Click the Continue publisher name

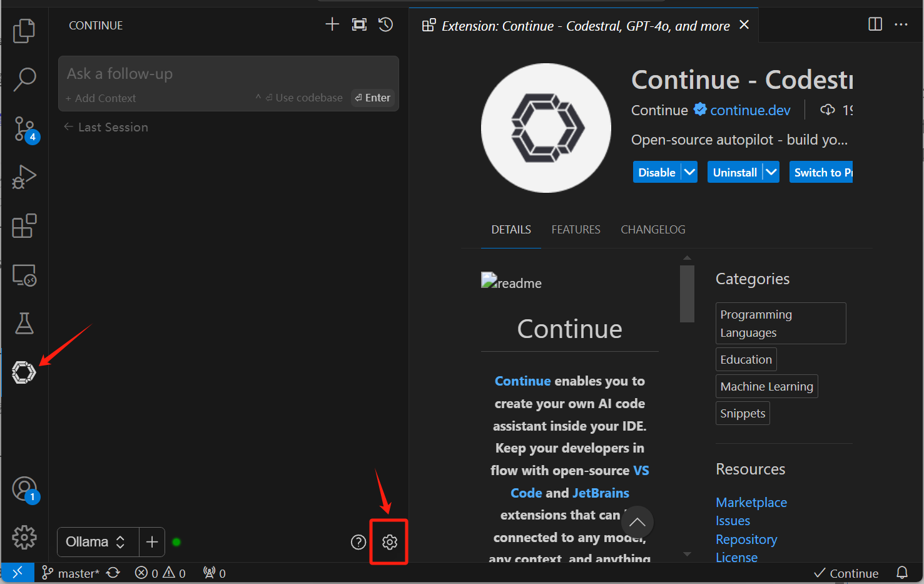pos(659,110)
